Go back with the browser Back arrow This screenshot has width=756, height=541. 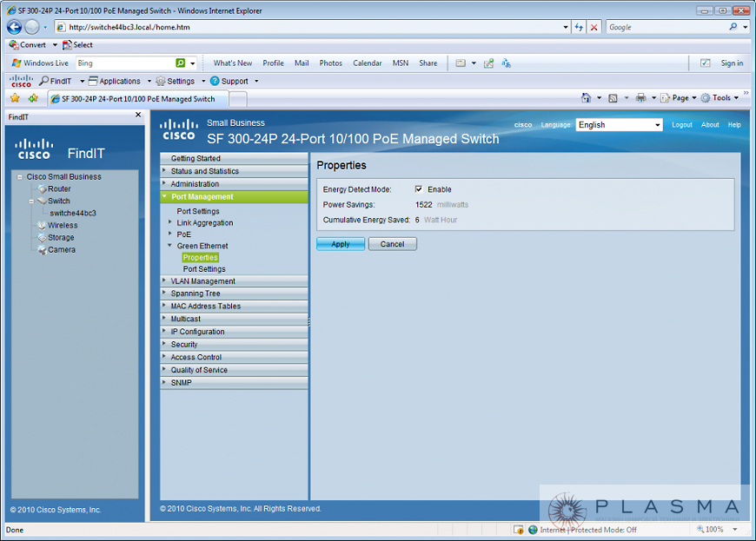click(14, 28)
